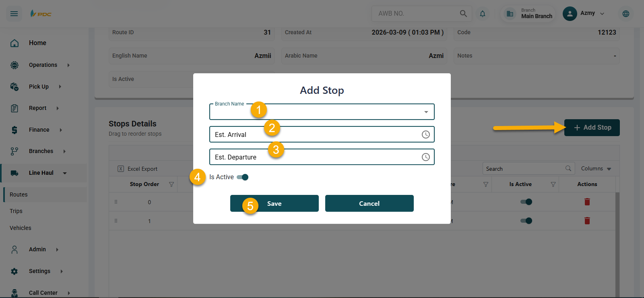Grab the drag handle of stop 0
This screenshot has height=298, width=644.
116,202
